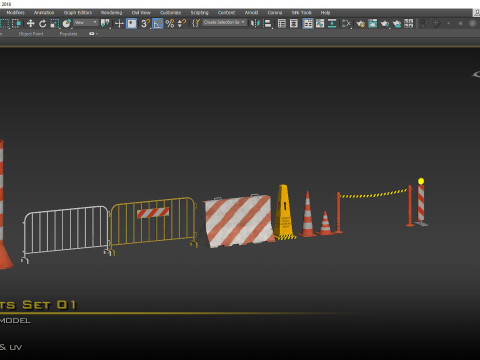Toggle Keyboard Shortcut Override button

[131, 23]
